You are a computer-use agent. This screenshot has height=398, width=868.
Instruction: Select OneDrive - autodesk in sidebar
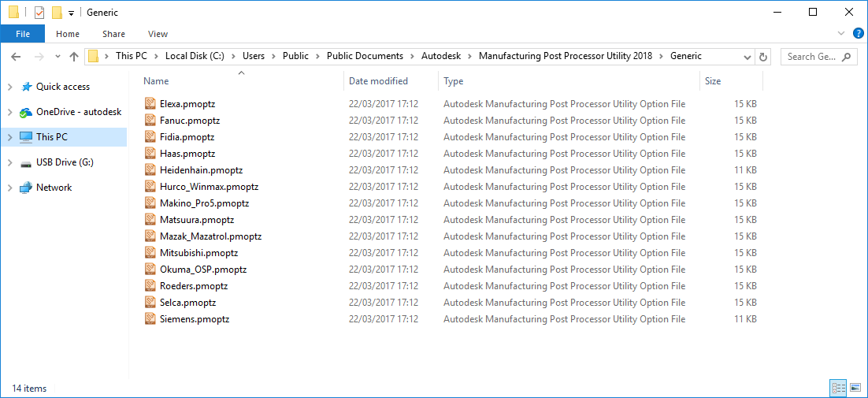pyautogui.click(x=79, y=112)
